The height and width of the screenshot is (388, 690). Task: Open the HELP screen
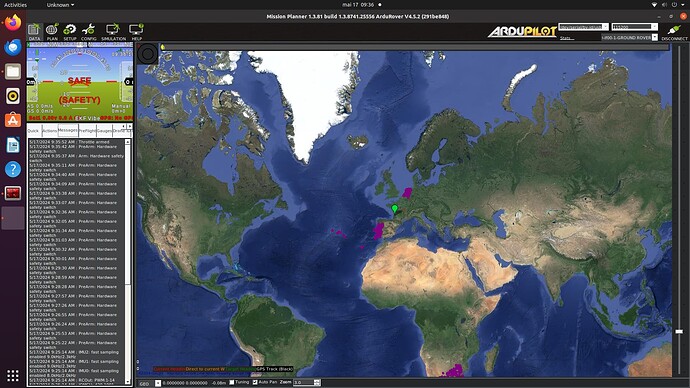click(136, 32)
